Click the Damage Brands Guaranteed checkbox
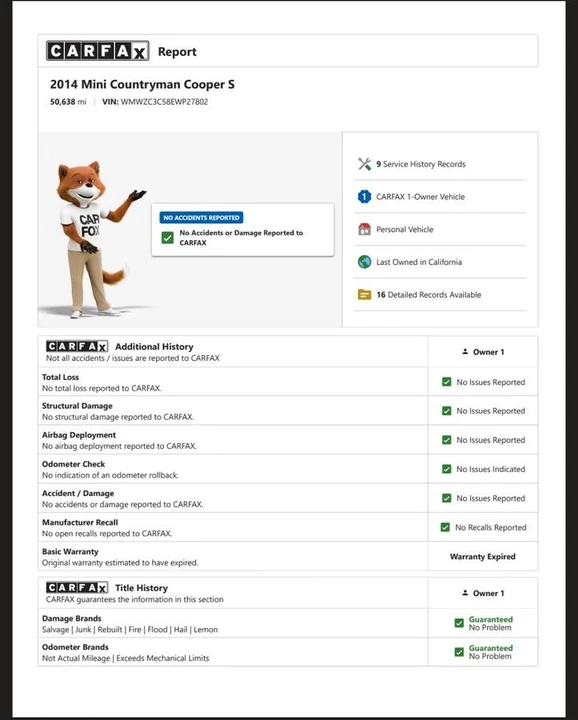 459,623
